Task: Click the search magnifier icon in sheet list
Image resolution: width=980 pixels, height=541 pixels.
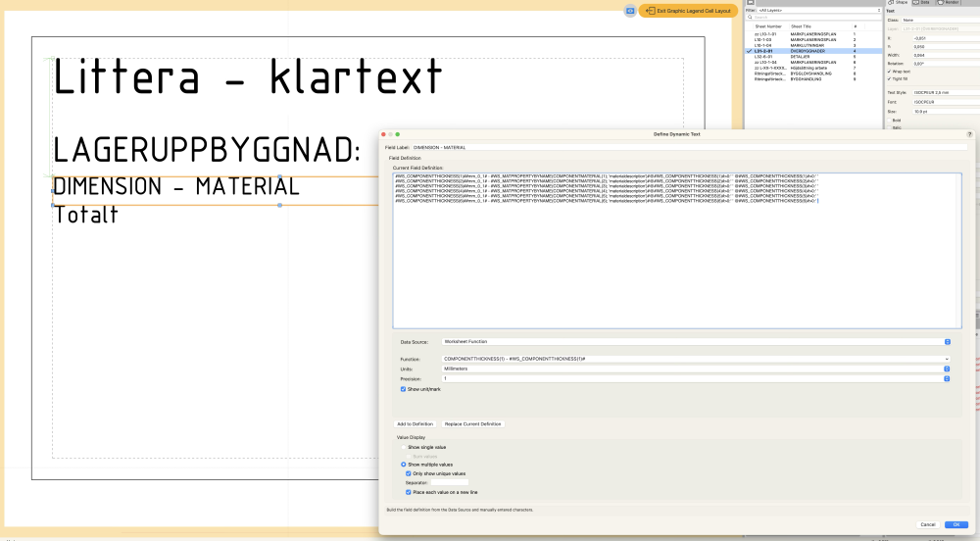Action: point(750,17)
